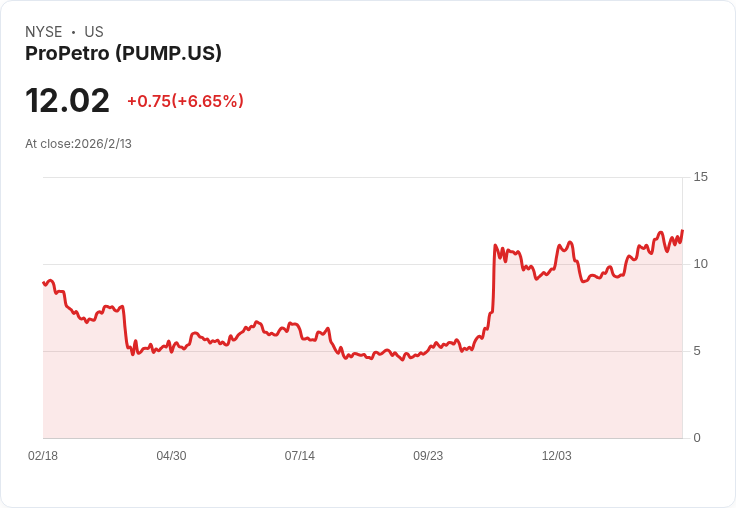Click the At close:2026/2/13 date text
This screenshot has height=508, width=736.
(x=78, y=144)
